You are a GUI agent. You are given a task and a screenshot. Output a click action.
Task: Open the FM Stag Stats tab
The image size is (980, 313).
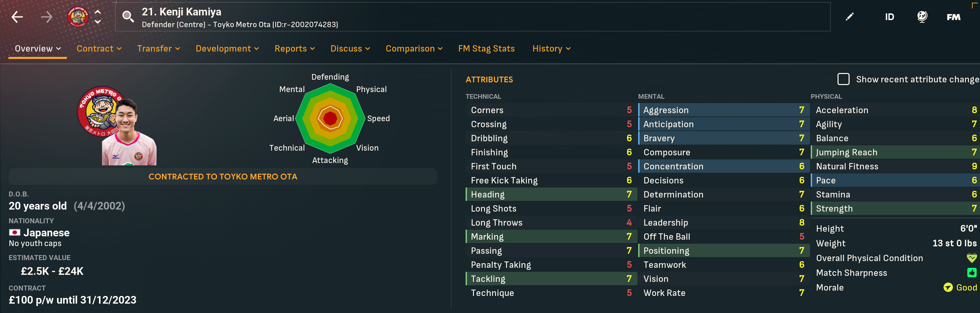tap(486, 49)
